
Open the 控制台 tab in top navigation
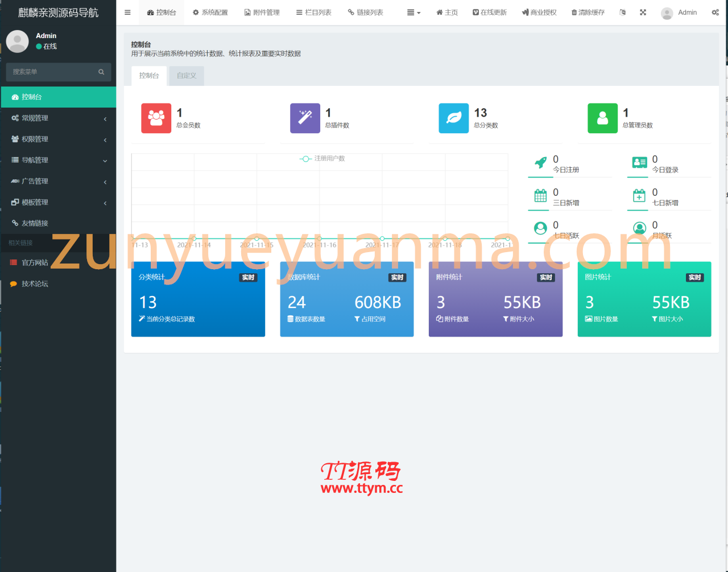pos(162,13)
